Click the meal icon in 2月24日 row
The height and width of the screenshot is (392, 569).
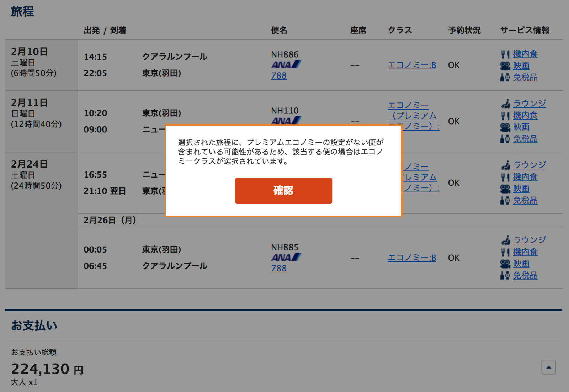point(505,177)
